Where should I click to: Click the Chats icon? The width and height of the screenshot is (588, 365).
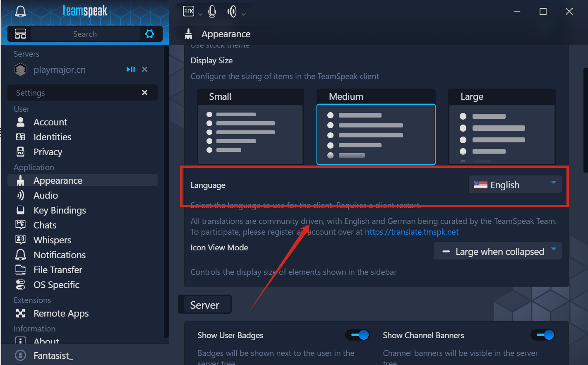pyautogui.click(x=20, y=225)
